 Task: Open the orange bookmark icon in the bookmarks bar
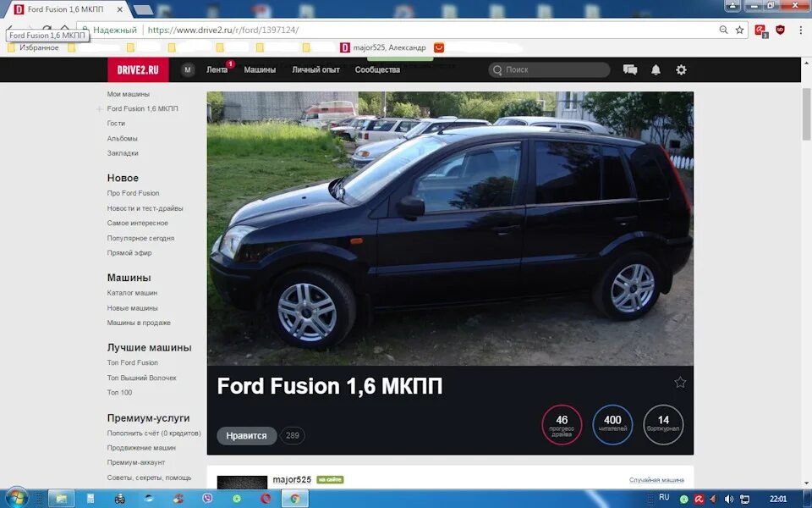439,47
